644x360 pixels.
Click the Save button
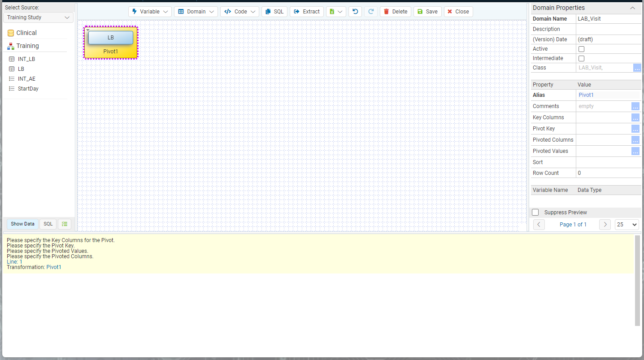pos(427,12)
